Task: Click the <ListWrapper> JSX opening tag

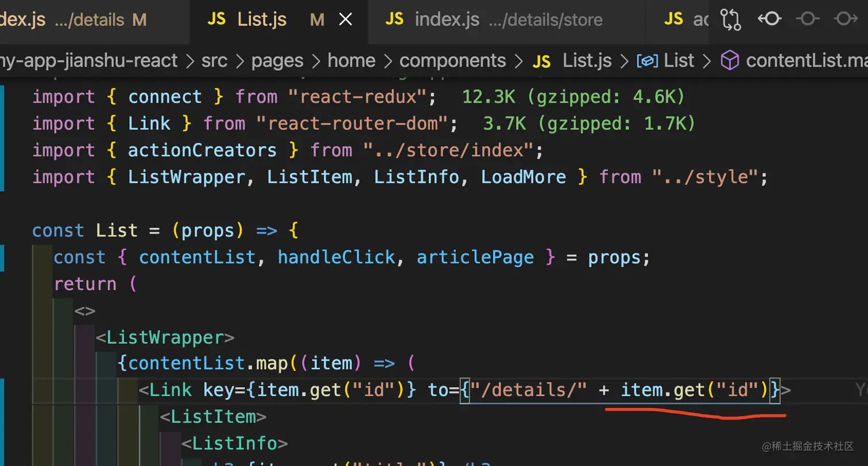Action: tap(165, 337)
